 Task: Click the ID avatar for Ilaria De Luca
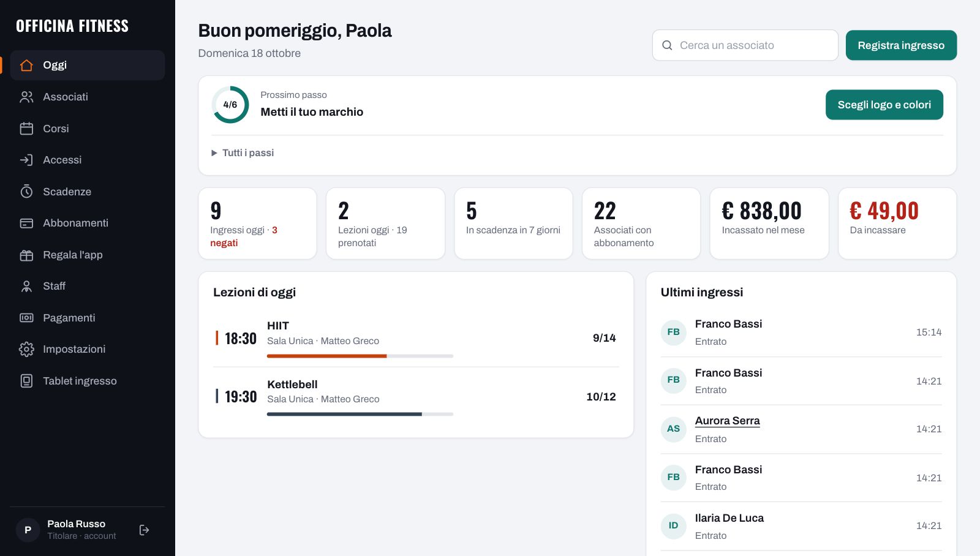coord(673,525)
